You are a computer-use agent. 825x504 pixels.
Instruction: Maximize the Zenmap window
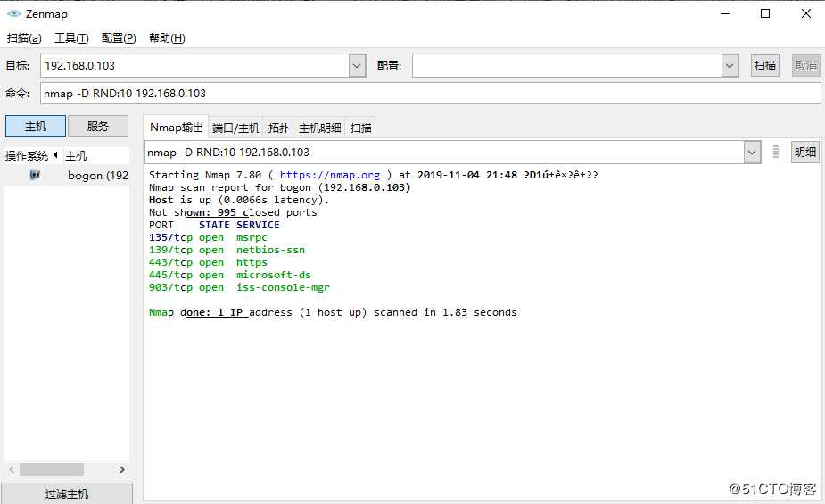[765, 13]
